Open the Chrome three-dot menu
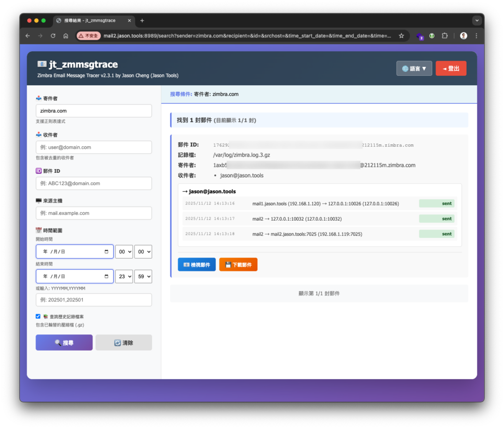Image resolution: width=504 pixels, height=428 pixels. (x=476, y=36)
